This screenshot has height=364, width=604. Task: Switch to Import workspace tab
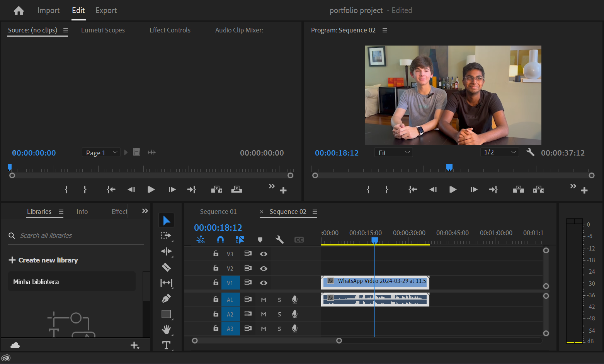tap(49, 10)
